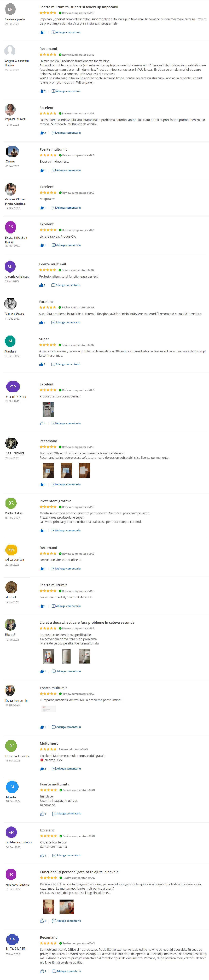The width and height of the screenshot is (209, 980).
Task: Thumbs-up the 'Prezentare grozava' review
Action: pos(42,531)
